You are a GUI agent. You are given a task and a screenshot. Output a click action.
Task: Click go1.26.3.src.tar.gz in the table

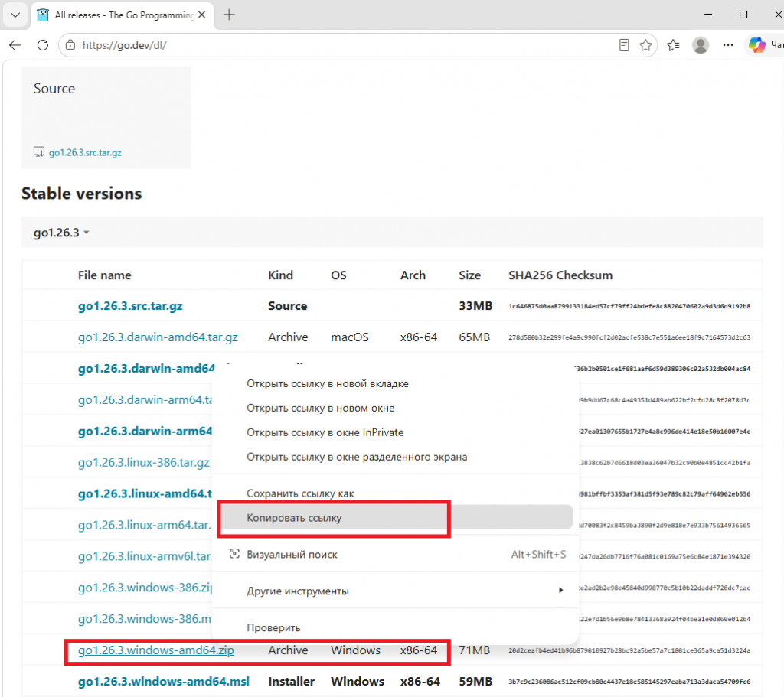point(130,306)
